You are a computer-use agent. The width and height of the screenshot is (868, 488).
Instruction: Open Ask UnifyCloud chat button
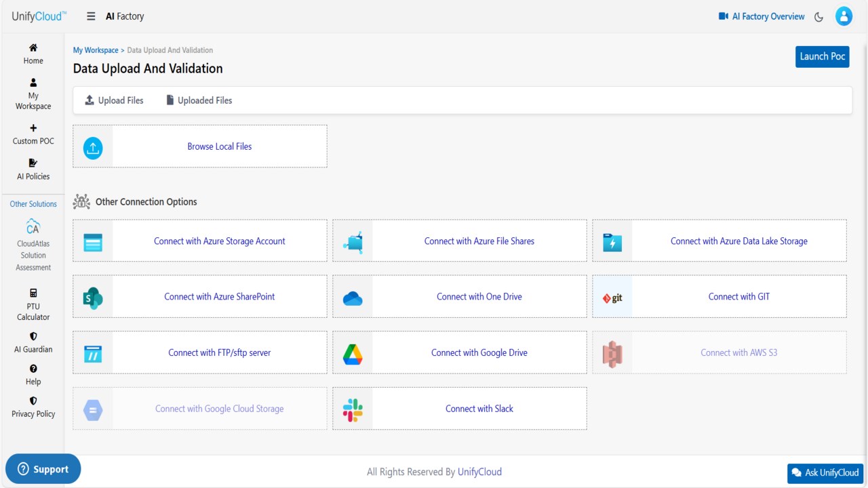click(825, 473)
